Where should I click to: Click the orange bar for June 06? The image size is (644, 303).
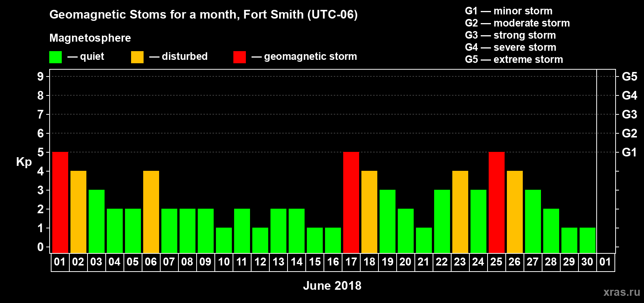(151, 212)
